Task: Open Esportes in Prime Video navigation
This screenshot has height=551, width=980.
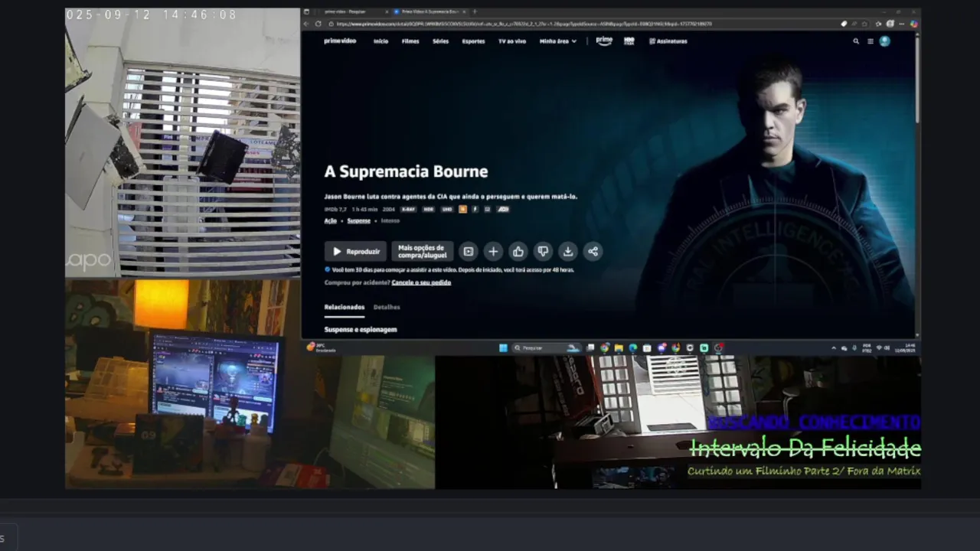Action: [473, 41]
